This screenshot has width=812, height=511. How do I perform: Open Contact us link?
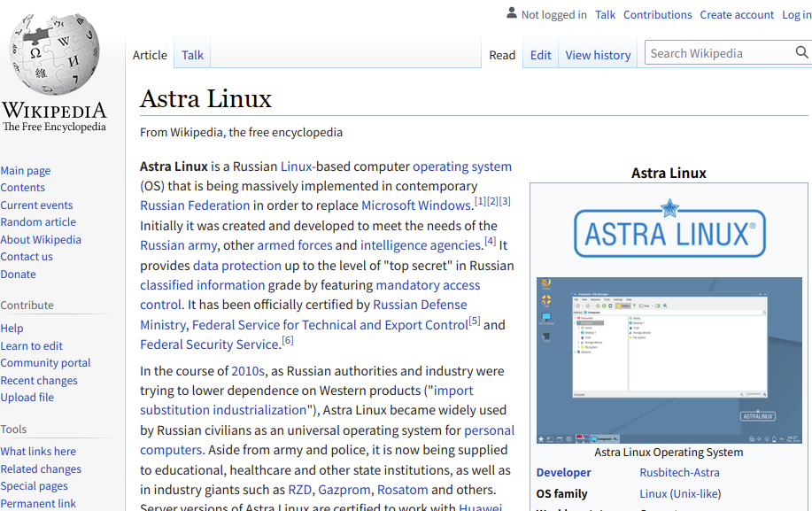[x=27, y=257]
